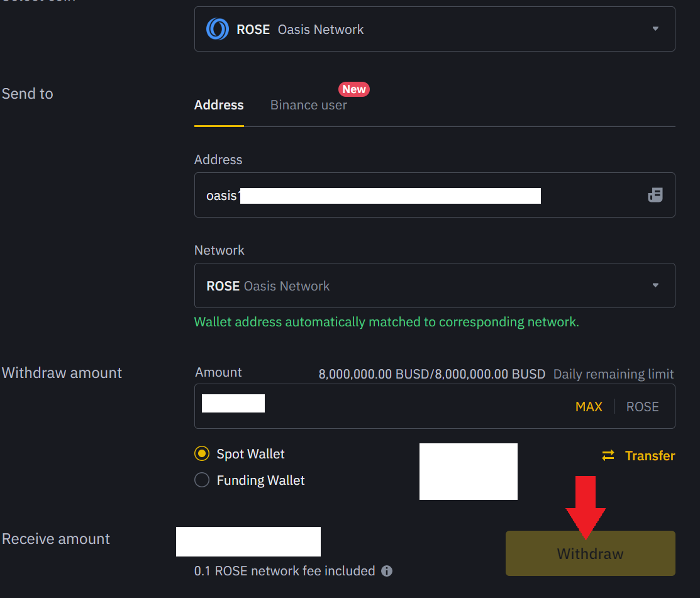
Task: Click the red New badge
Action: 354,89
